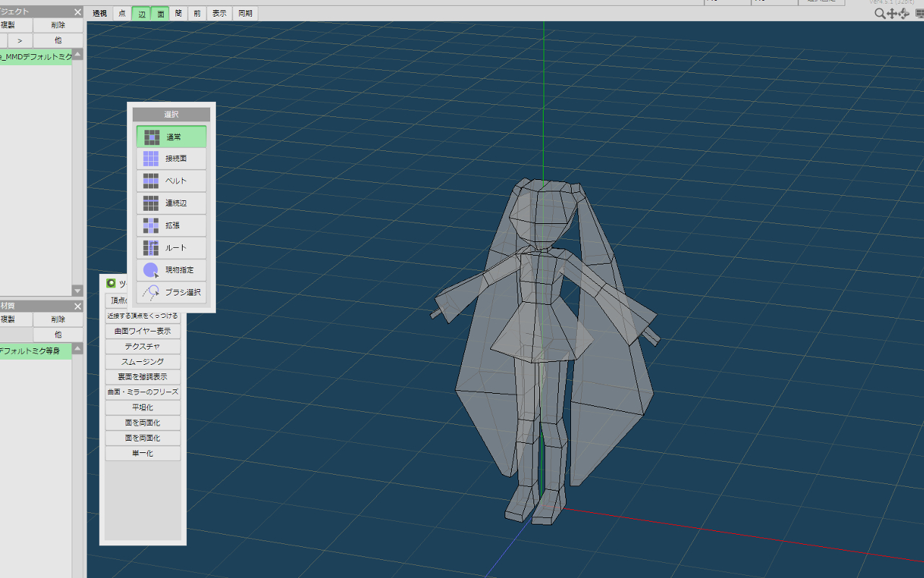Choose the ルート route selection tool
The width and height of the screenshot is (924, 578).
point(171,248)
